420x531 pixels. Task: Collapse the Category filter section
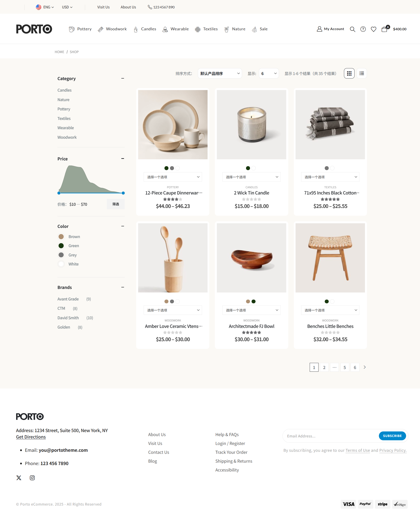point(122,78)
